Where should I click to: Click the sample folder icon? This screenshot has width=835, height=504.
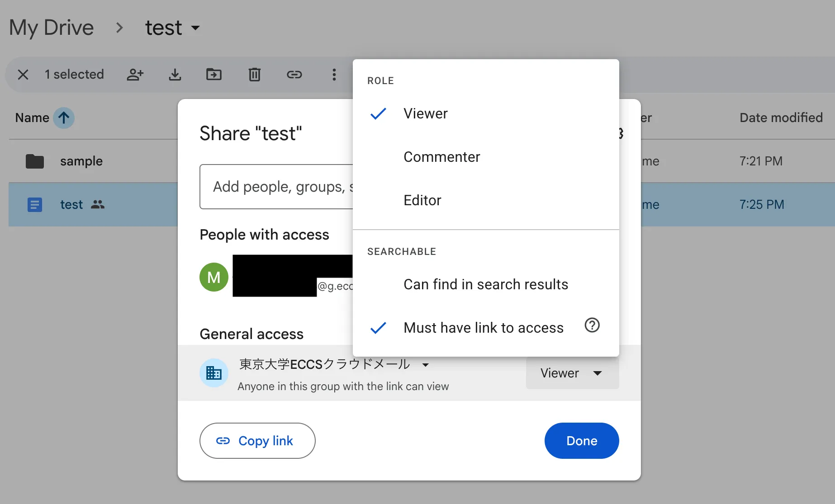click(35, 161)
